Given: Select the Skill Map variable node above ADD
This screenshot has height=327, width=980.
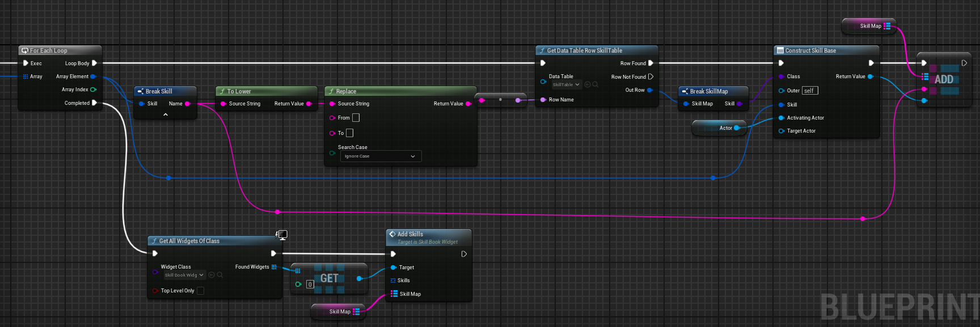Looking at the screenshot, I should [x=869, y=26].
